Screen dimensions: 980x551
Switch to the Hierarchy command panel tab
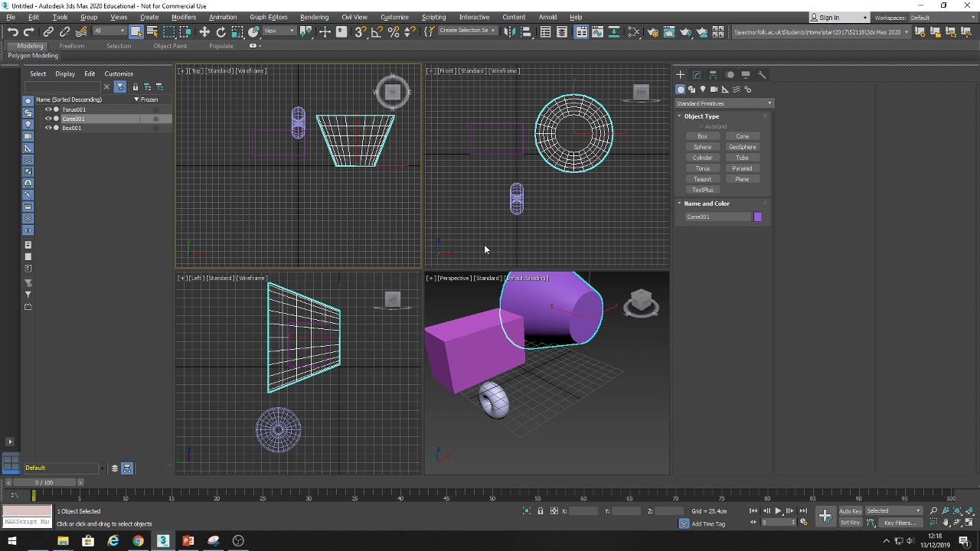click(x=713, y=74)
